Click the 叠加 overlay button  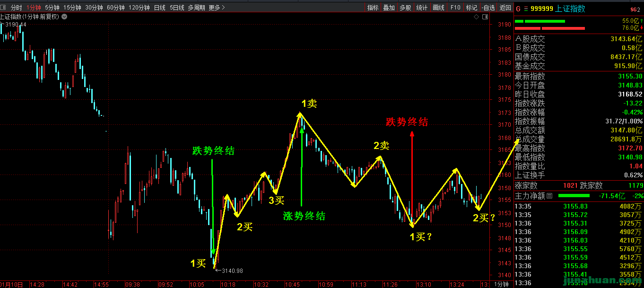(389, 8)
